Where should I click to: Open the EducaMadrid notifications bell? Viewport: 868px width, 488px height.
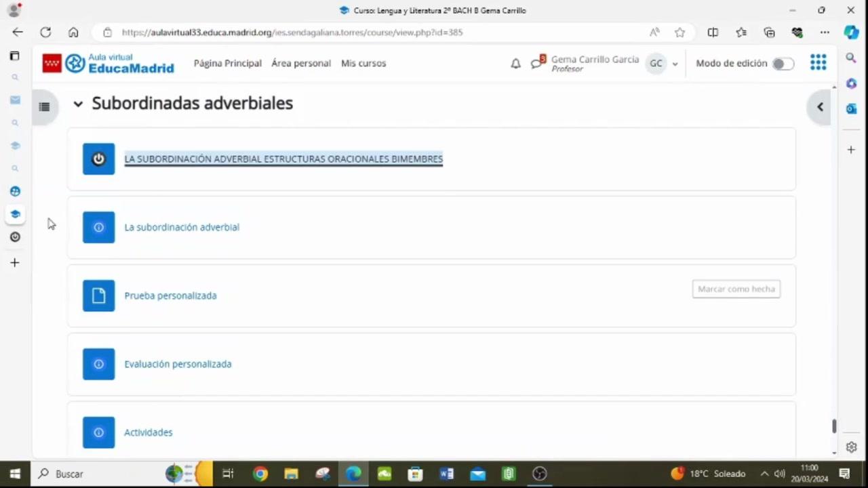[x=515, y=63]
